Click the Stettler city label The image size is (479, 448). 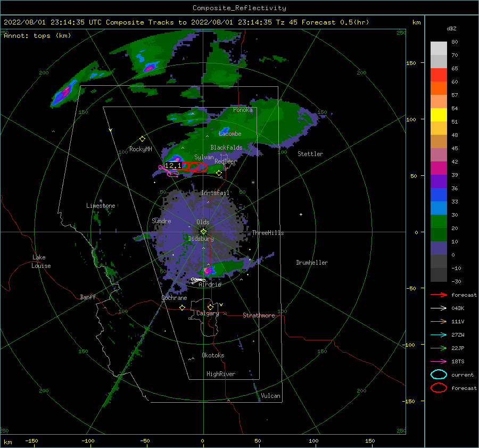(x=310, y=154)
